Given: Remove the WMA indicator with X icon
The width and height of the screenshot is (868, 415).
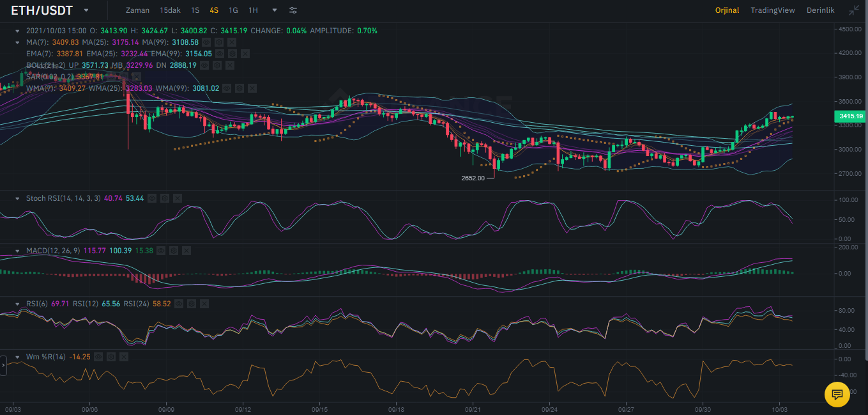Looking at the screenshot, I should coord(252,88).
